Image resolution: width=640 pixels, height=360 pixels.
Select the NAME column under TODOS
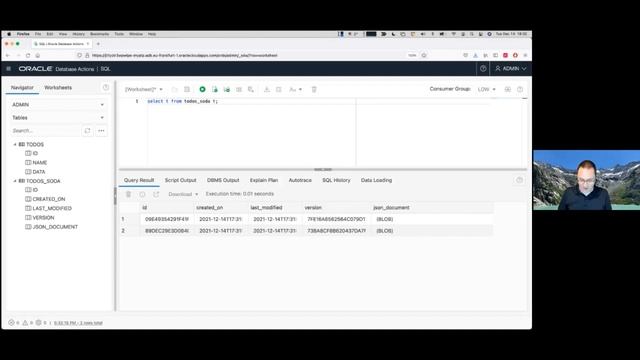coord(40,163)
